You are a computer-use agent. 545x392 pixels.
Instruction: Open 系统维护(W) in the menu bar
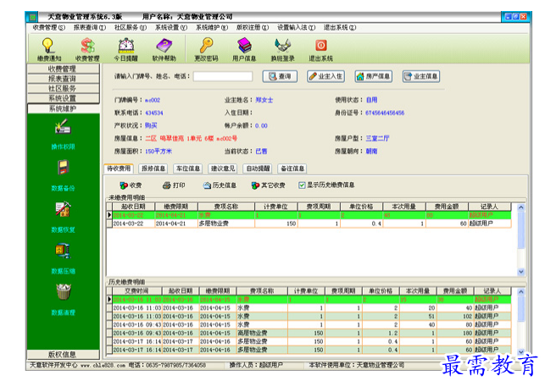(212, 27)
